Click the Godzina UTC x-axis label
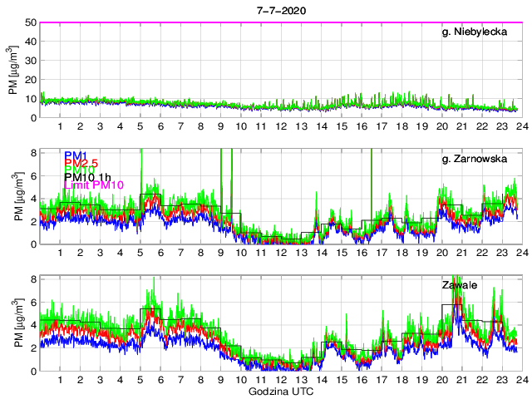The width and height of the screenshot is (532, 399). coord(280,391)
